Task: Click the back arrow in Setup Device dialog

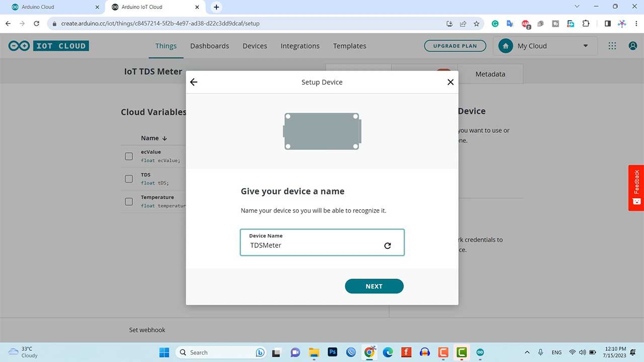Action: point(194,82)
